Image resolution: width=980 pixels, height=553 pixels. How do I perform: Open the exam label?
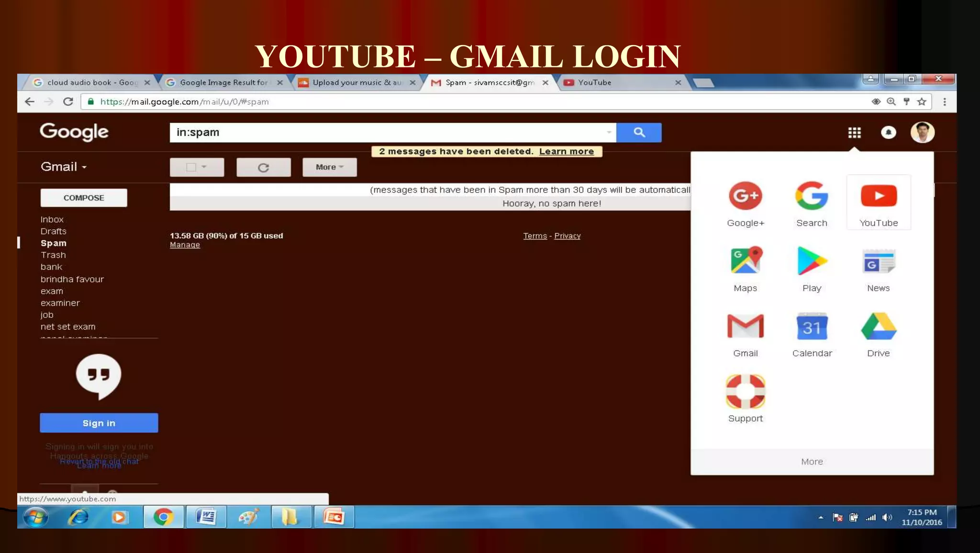coord(52,291)
